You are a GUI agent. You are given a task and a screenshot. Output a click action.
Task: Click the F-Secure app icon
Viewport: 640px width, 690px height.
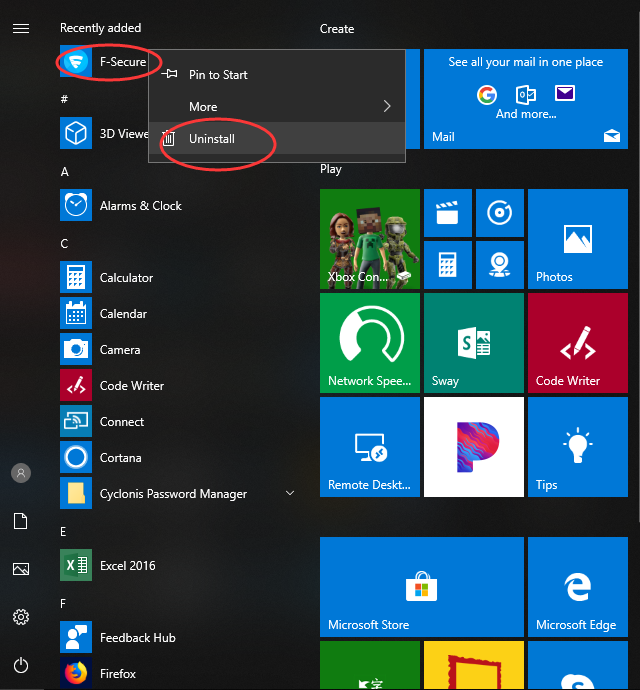76,62
